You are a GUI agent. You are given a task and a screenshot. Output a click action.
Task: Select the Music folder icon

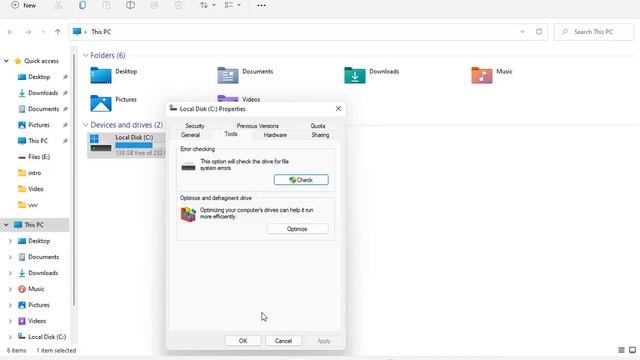point(482,75)
